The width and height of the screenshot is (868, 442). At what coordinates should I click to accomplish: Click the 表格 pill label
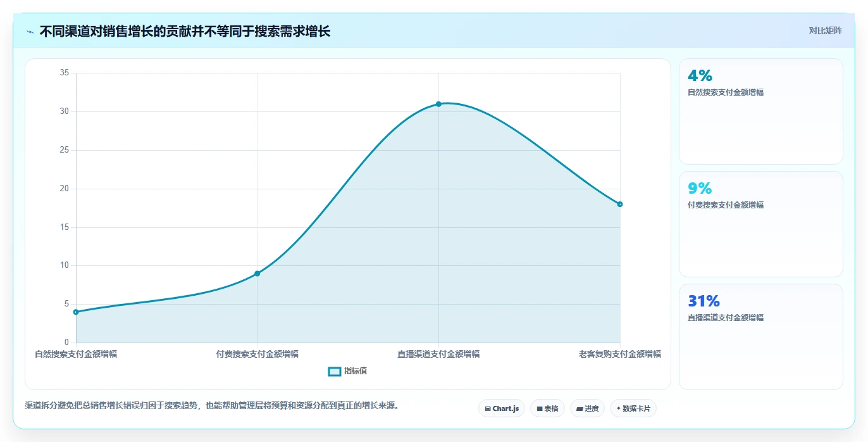[551, 409]
